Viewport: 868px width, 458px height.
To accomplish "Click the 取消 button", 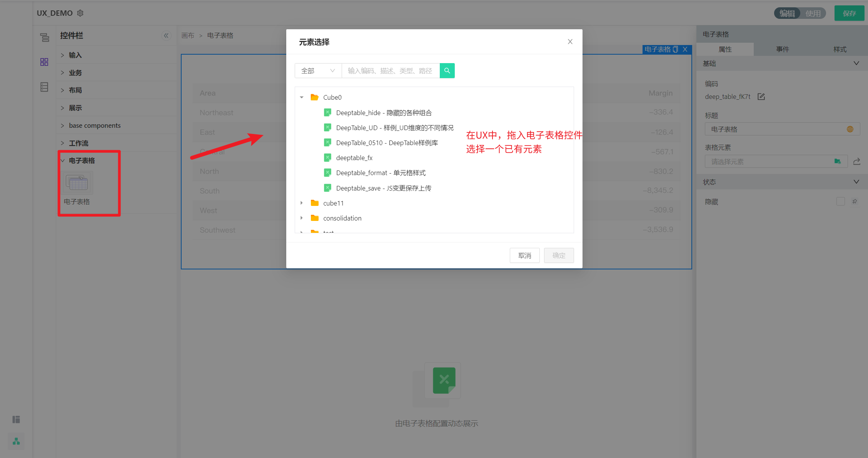I will [x=524, y=256].
